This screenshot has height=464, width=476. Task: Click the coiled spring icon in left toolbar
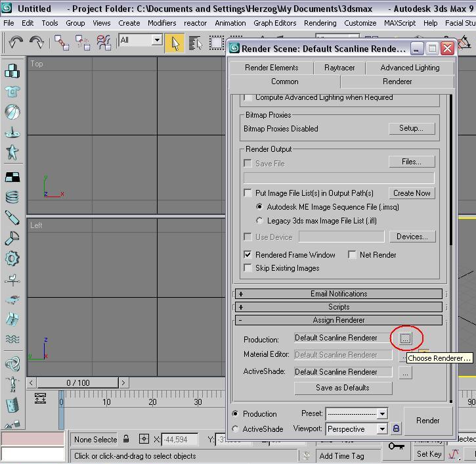point(12,197)
